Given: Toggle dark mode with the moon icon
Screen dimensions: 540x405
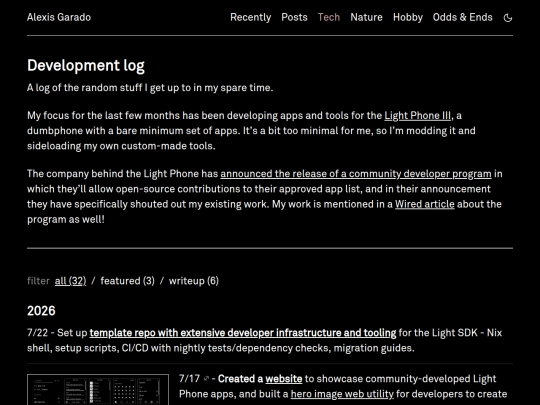Looking at the screenshot, I should pyautogui.click(x=508, y=18).
